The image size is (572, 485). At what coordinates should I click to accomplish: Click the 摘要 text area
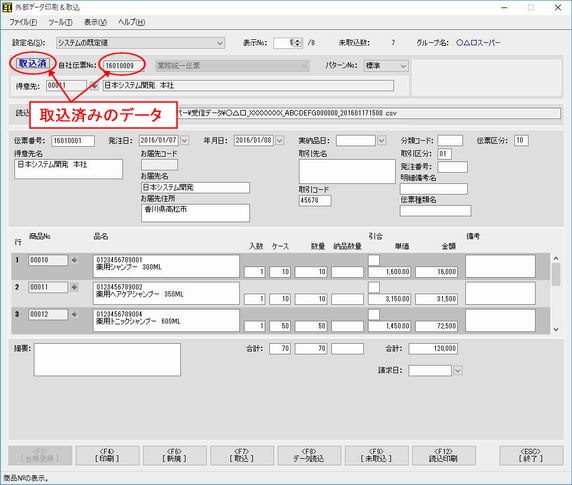click(107, 360)
